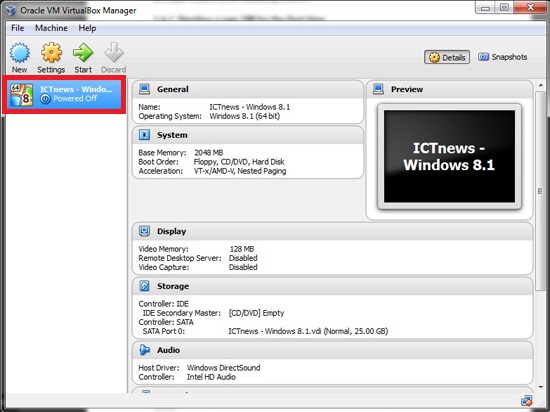Click the Storage section icon
This screenshot has width=550, height=412.
pyautogui.click(x=144, y=286)
